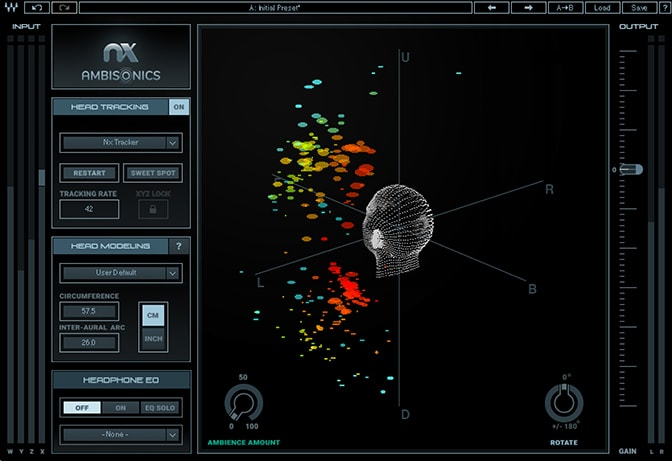Open the Load preset menu
The image size is (672, 461).
click(602, 7)
